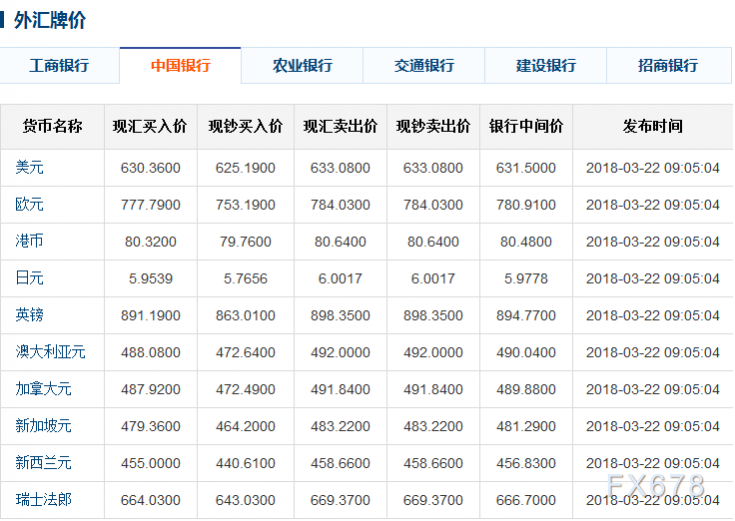
Task: Switch to the 交通银行 tab
Action: pos(424,66)
